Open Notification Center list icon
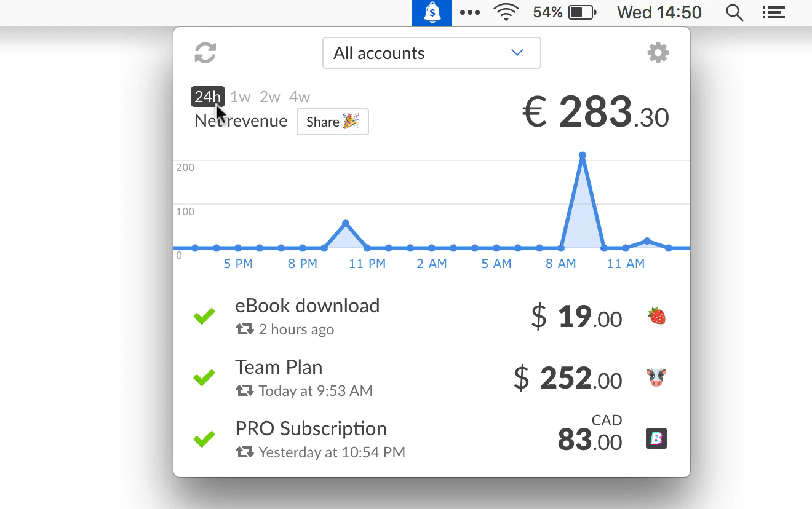812x509 pixels. pyautogui.click(x=773, y=12)
